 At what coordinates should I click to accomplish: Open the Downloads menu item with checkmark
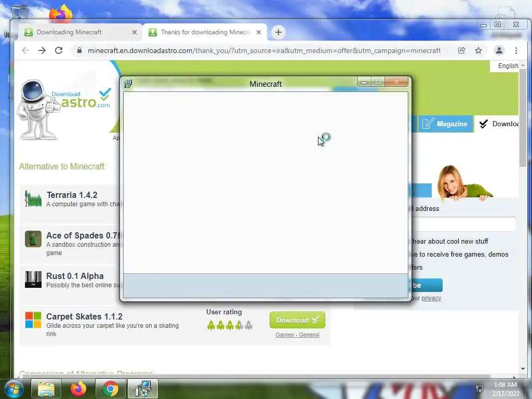498,124
